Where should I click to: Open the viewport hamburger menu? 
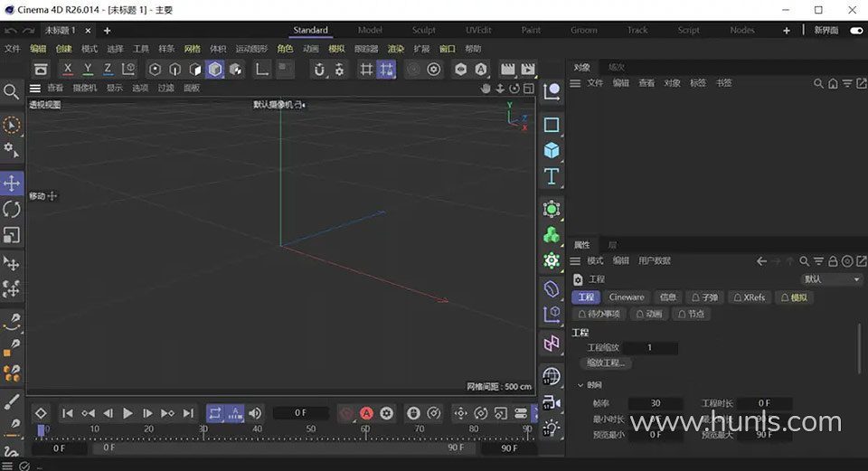pyautogui.click(x=35, y=88)
